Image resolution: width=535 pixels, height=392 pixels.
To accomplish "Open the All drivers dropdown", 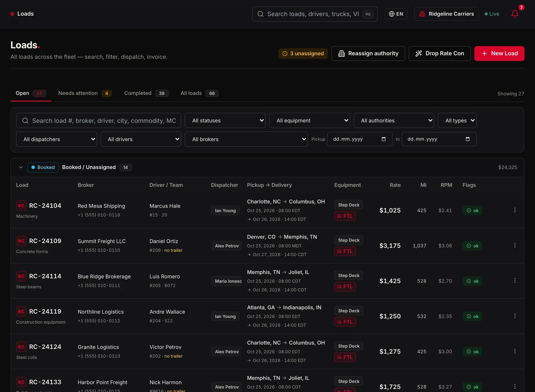I will (x=141, y=139).
